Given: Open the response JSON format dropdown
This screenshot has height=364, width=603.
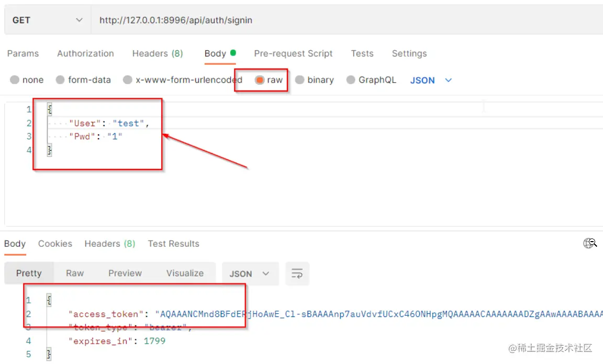Looking at the screenshot, I should pos(250,274).
